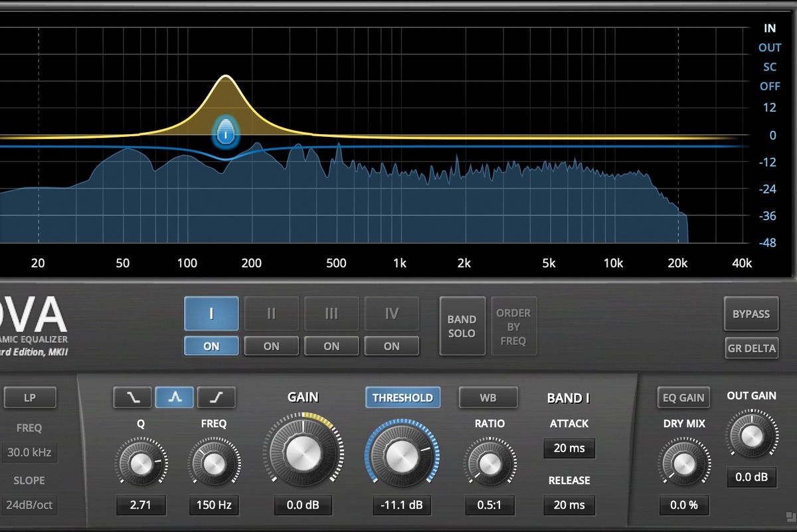Click the RATIO knob
This screenshot has width=797, height=532.
coord(490,462)
